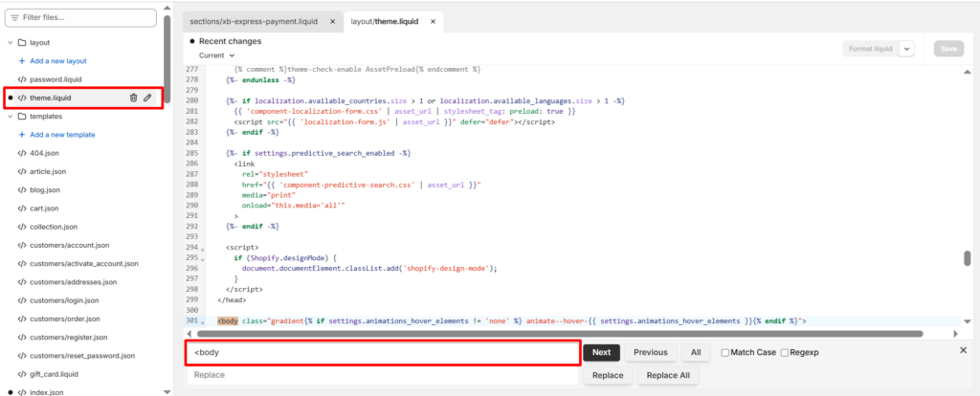Viewport: 980px width, 396px height.
Task: Click the pencil rename icon for theme.liquid
Action: click(147, 98)
